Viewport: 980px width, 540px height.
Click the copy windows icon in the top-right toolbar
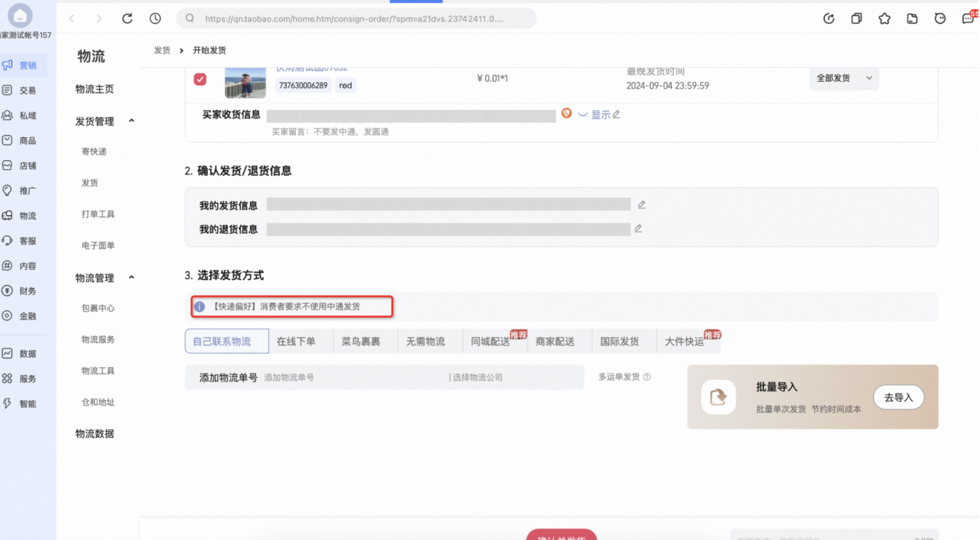coord(857,18)
